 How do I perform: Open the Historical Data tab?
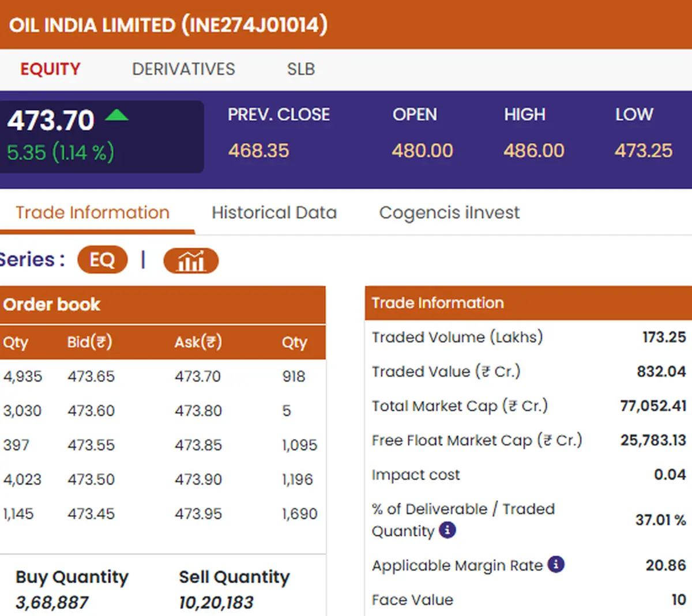274,213
